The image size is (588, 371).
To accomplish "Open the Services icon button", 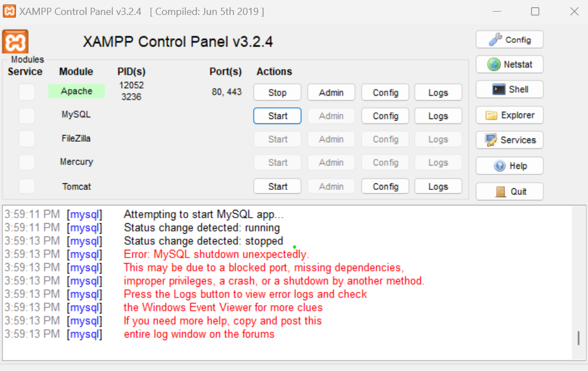I will (x=509, y=140).
